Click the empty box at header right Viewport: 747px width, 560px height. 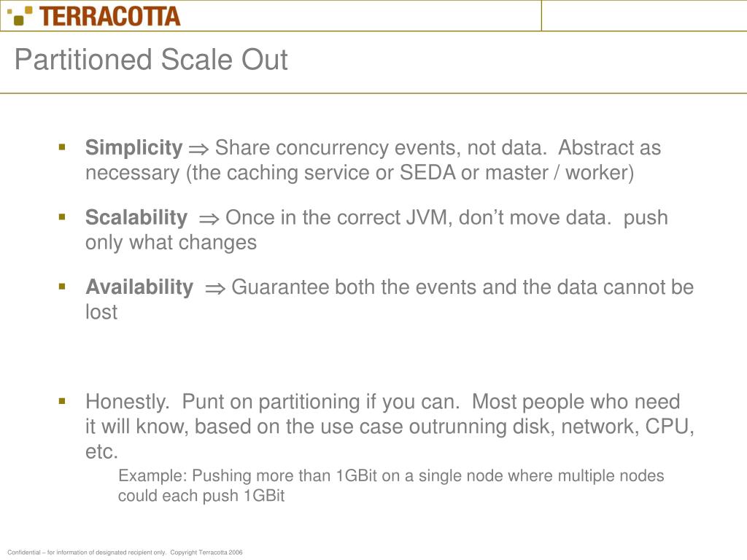(x=644, y=16)
